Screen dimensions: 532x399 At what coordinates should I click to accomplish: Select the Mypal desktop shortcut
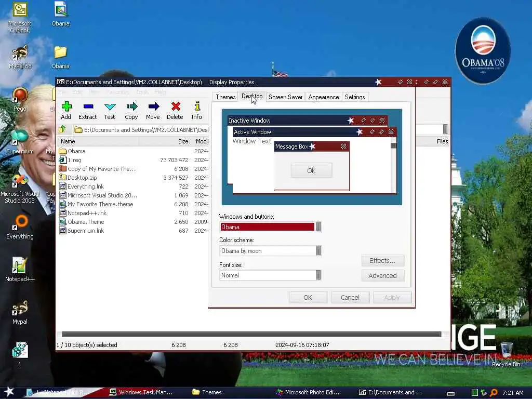tap(20, 312)
